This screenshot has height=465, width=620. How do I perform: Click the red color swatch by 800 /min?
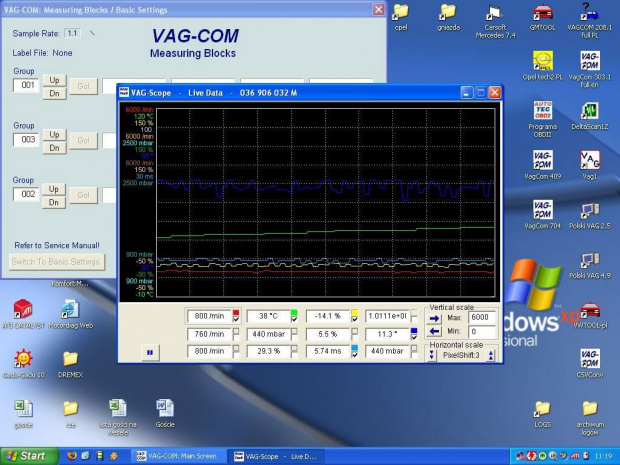pyautogui.click(x=236, y=313)
